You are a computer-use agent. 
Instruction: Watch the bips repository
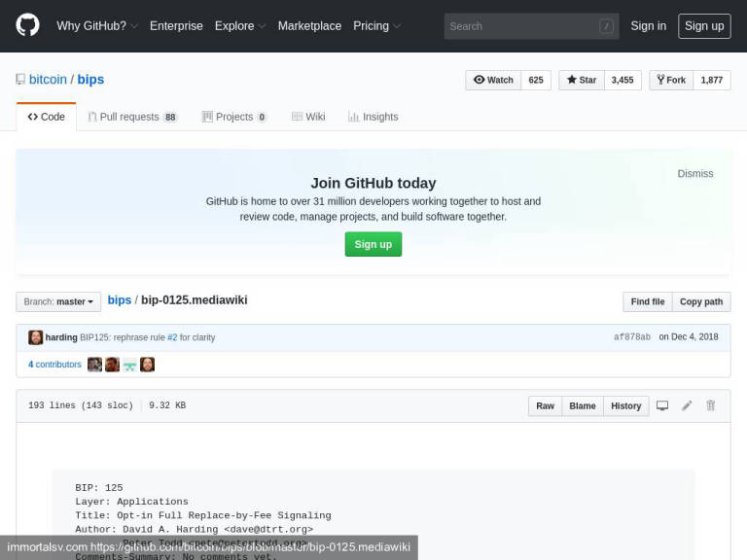coord(493,80)
